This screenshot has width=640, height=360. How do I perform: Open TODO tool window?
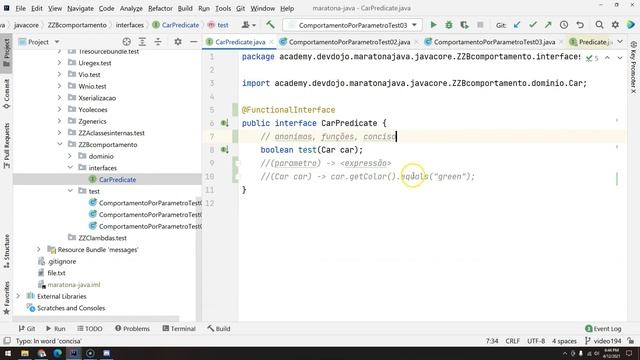coord(90,328)
